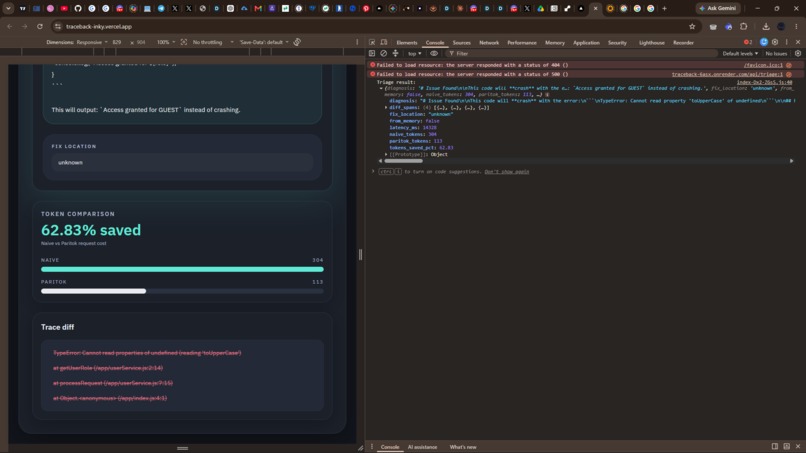Image resolution: width=806 pixels, height=453 pixels.
Task: Open the 100% zoom dropdown
Action: (166, 42)
